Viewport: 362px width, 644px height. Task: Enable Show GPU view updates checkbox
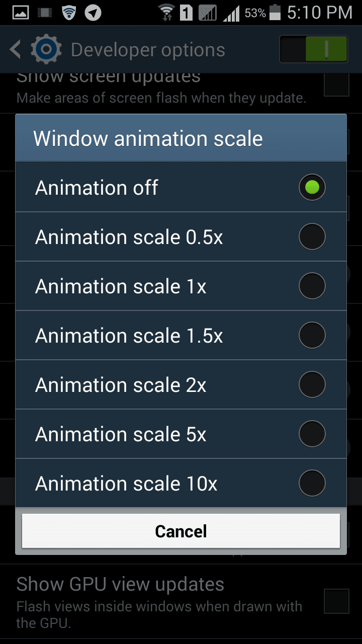(x=336, y=602)
